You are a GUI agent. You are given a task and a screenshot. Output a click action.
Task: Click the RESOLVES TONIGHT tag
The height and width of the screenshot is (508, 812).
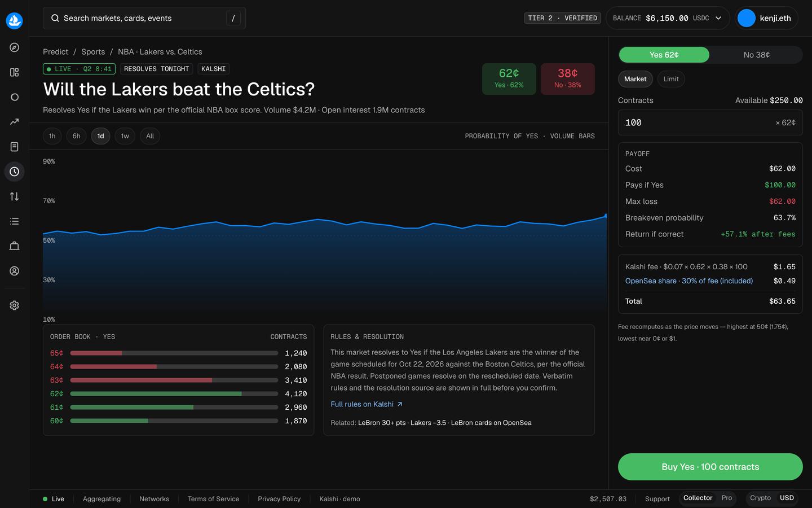tap(157, 69)
